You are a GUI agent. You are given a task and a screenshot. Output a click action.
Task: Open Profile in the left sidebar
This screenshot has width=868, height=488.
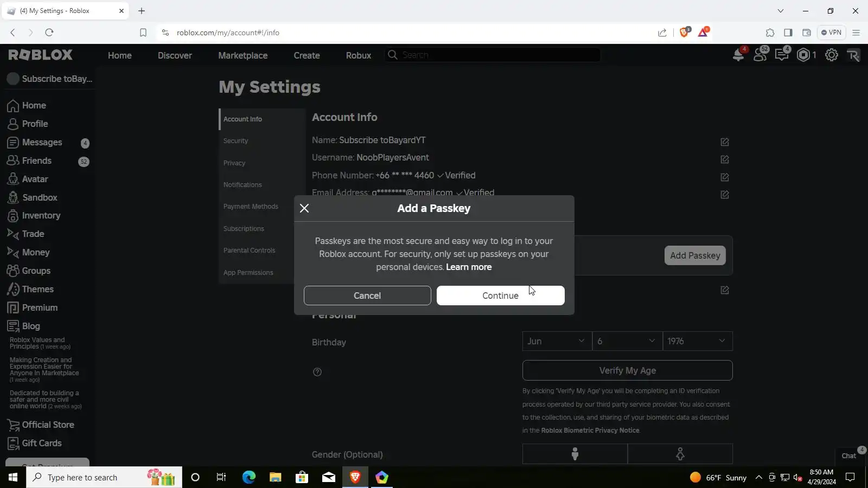pyautogui.click(x=35, y=124)
